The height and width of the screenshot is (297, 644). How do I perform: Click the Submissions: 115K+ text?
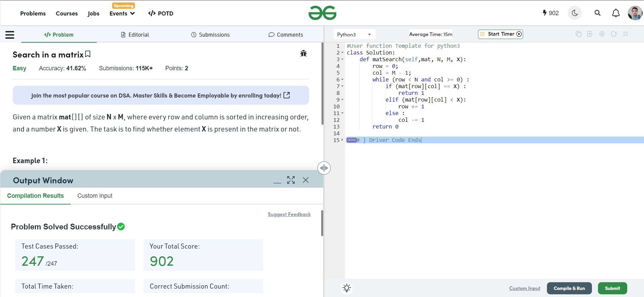[126, 68]
